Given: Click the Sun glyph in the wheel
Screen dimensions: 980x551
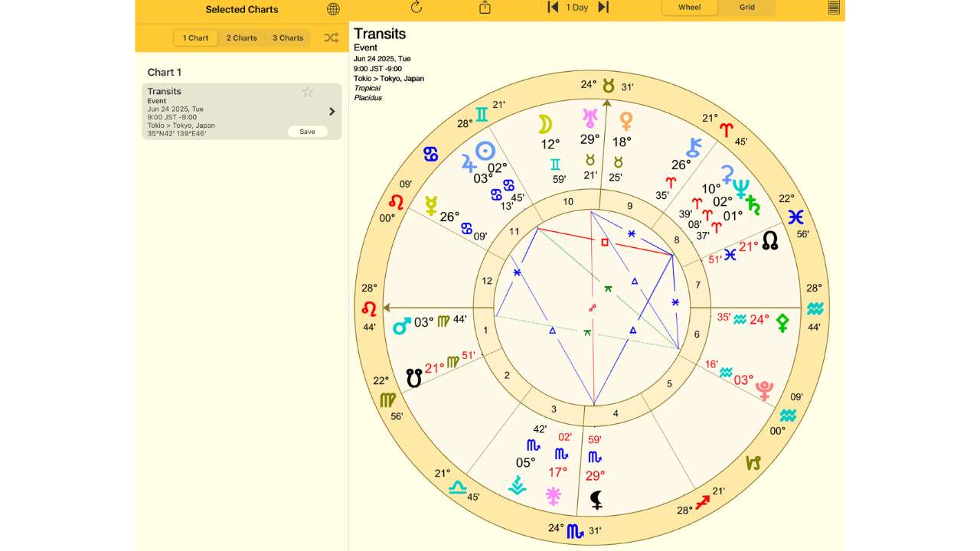Looking at the screenshot, I should tap(485, 151).
